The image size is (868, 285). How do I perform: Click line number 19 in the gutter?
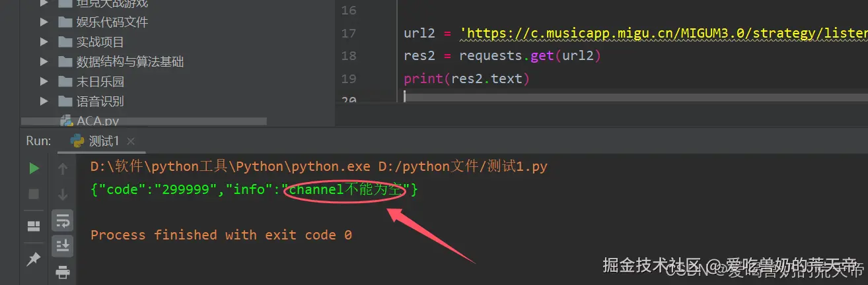pyautogui.click(x=349, y=79)
